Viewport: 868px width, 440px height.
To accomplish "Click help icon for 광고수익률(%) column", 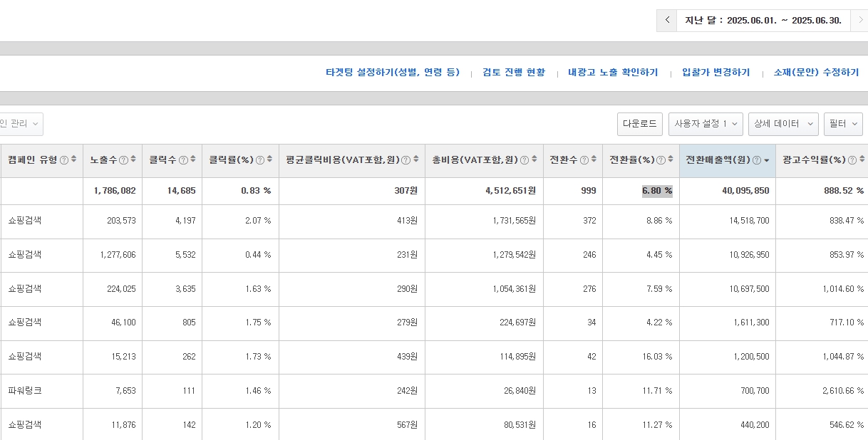I will click(x=852, y=160).
